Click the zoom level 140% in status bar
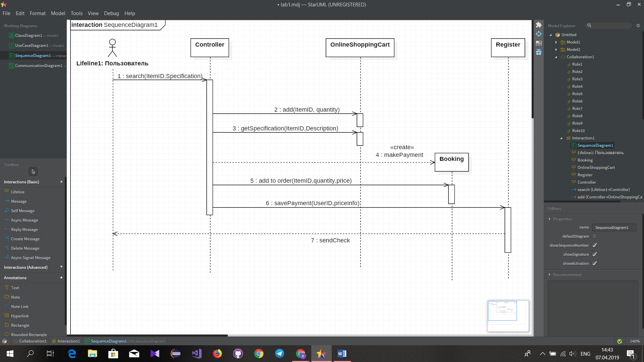 point(635,341)
